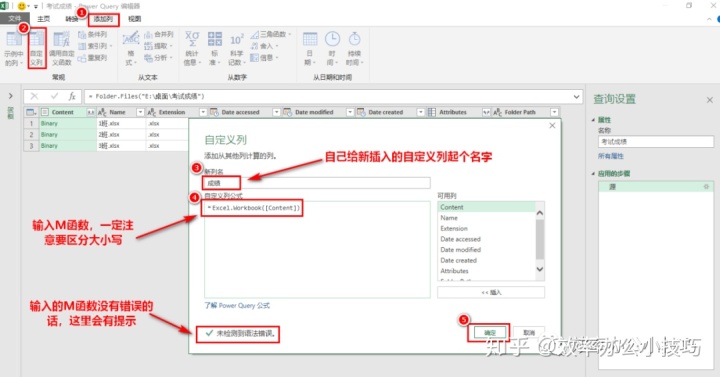Click the combine files icon on Content header

point(91,112)
